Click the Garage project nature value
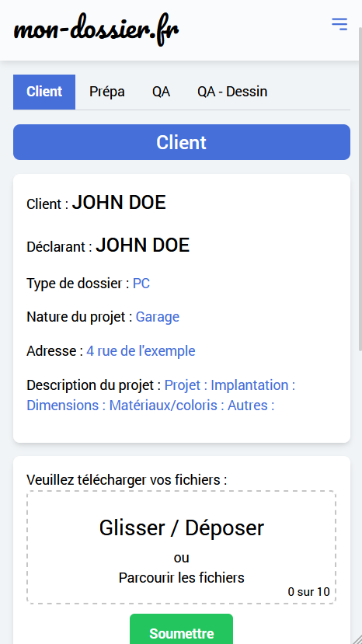The height and width of the screenshot is (644, 362). (x=158, y=317)
